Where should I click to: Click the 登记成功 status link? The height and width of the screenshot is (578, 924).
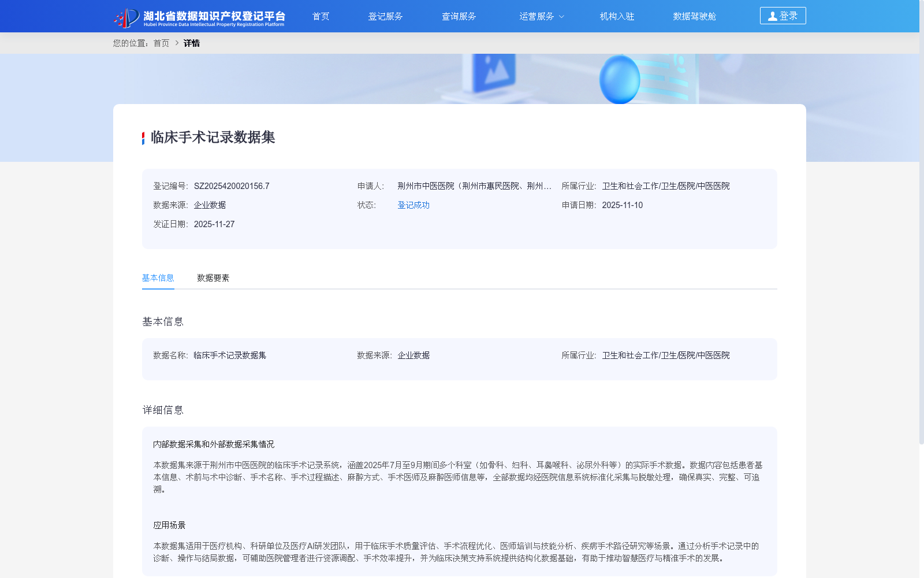pyautogui.click(x=413, y=205)
